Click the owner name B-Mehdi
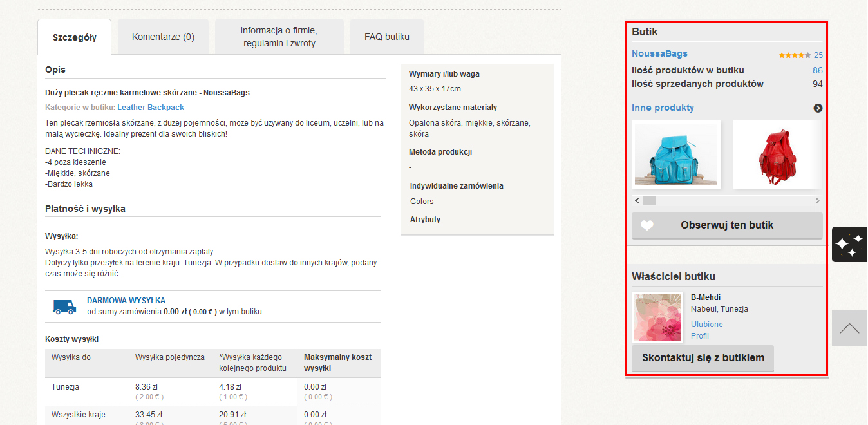The image size is (868, 425). (706, 297)
